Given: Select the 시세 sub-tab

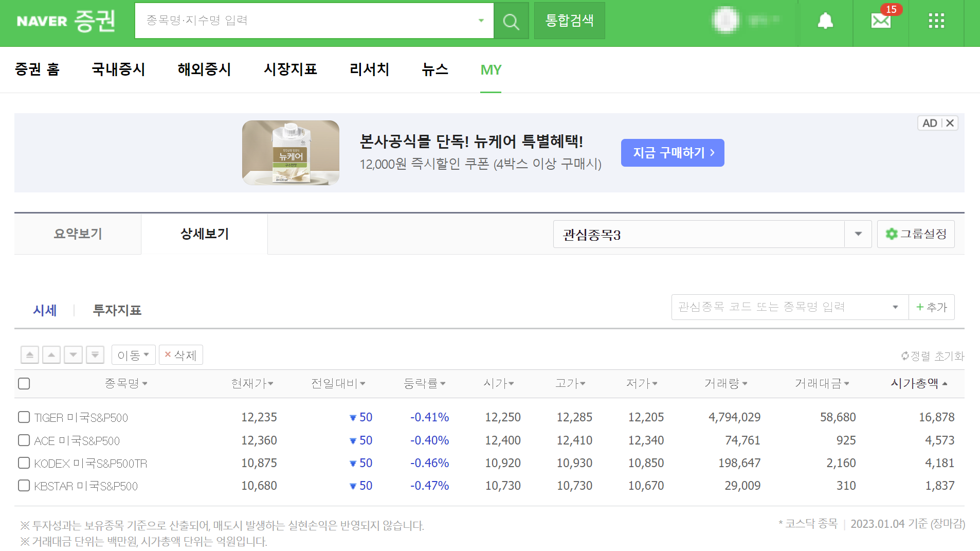Looking at the screenshot, I should pyautogui.click(x=45, y=310).
